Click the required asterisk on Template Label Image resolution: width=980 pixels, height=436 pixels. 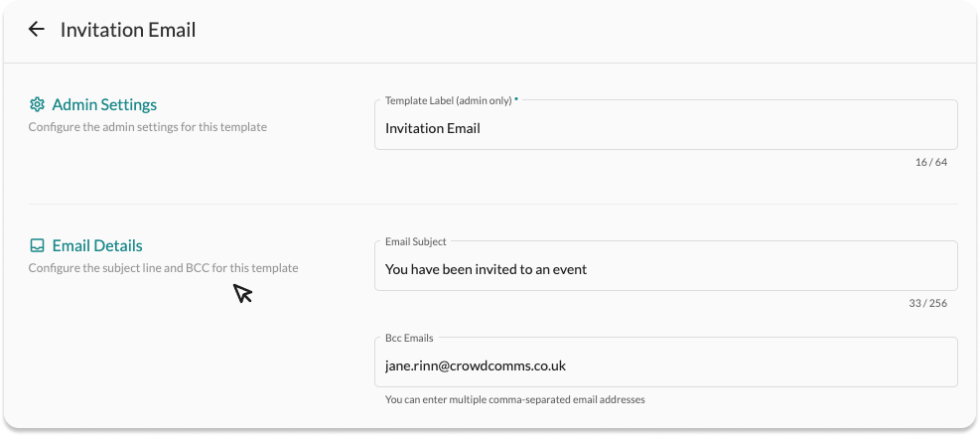tap(516, 100)
